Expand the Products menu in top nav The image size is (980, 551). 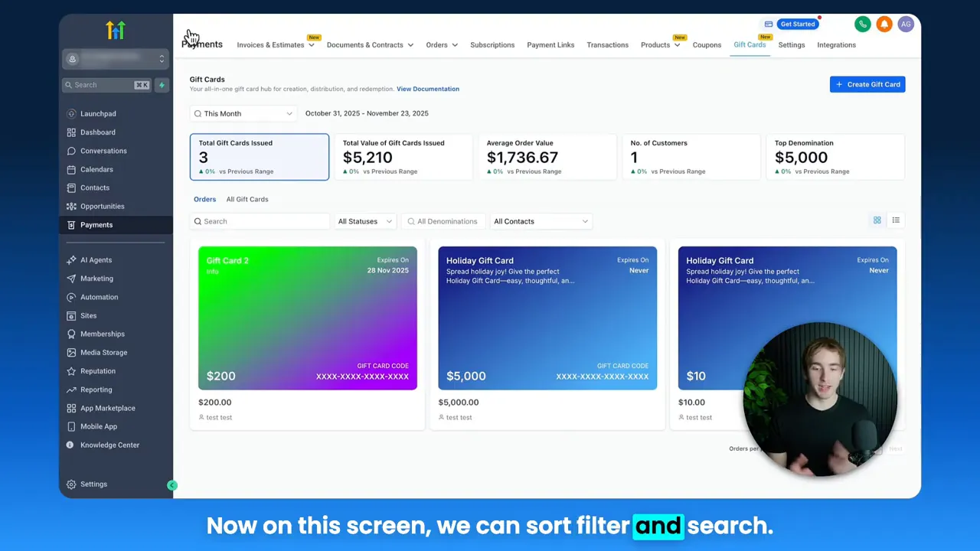coord(660,45)
